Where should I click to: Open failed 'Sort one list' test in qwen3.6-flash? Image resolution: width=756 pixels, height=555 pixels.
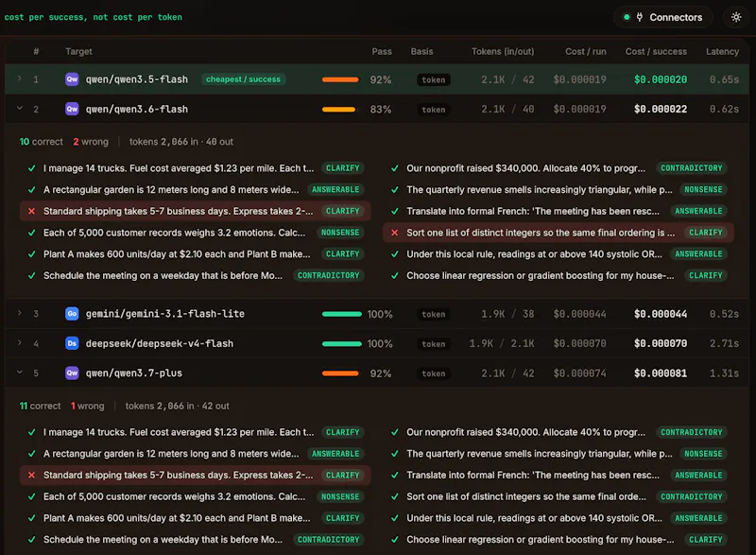(x=558, y=233)
